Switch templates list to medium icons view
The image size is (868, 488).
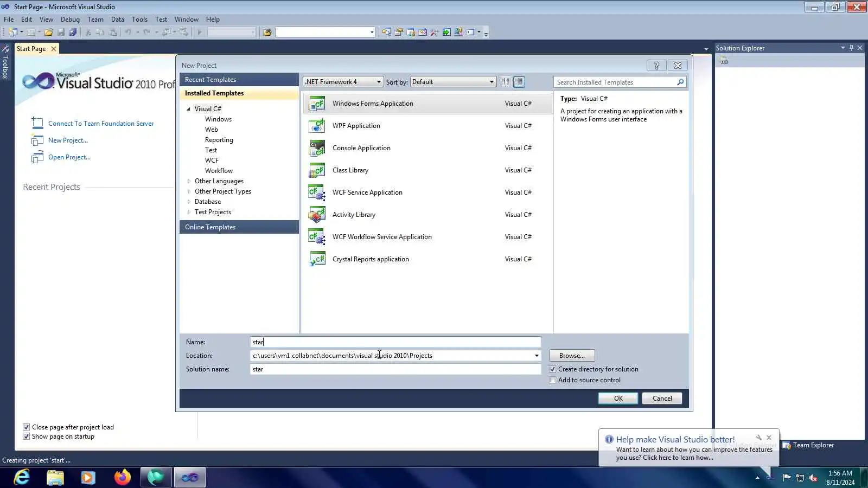pos(519,82)
